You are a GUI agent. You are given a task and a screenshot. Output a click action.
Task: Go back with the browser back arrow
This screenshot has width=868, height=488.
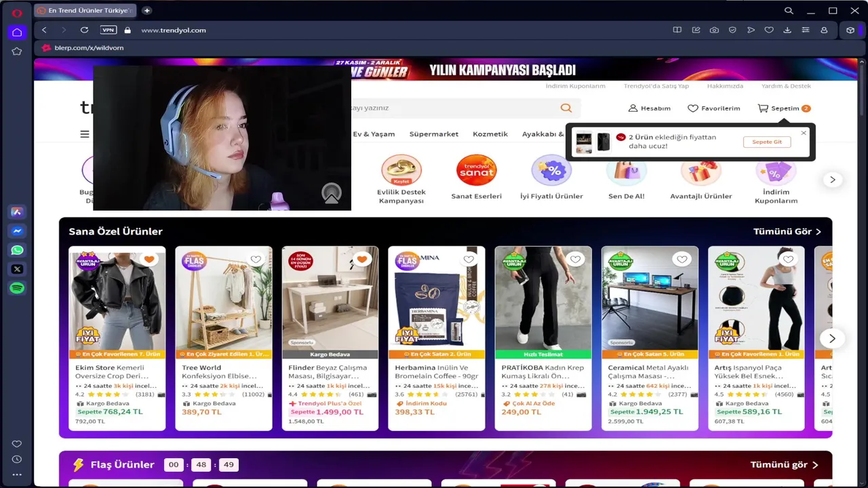pos(44,30)
